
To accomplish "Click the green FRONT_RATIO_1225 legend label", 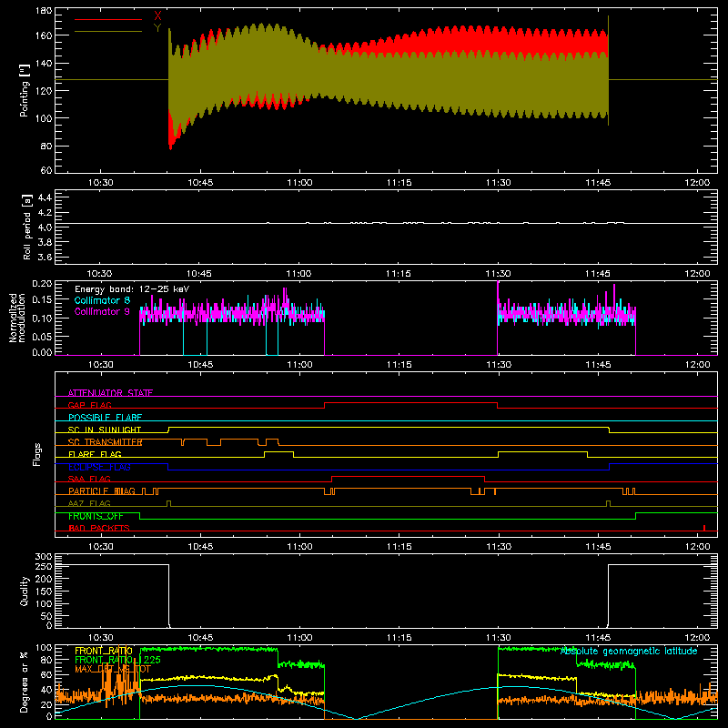I will [x=117, y=660].
